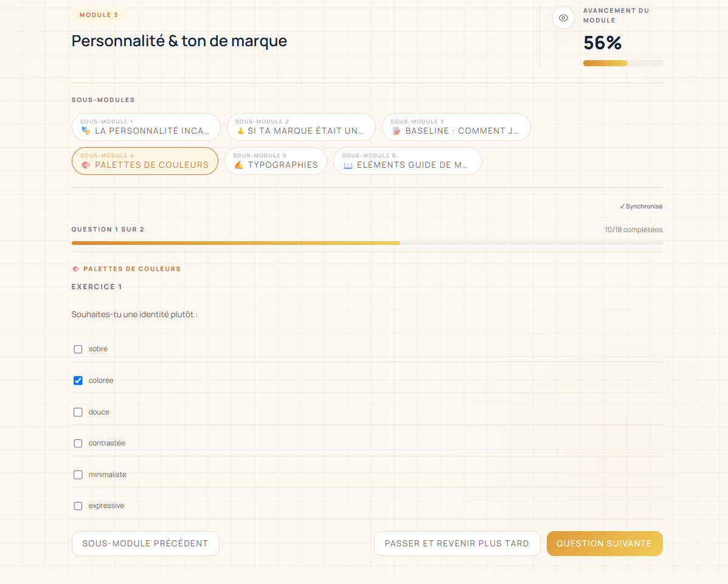Click the Question 1 sur 2 label
728x584 pixels.
[x=108, y=229]
